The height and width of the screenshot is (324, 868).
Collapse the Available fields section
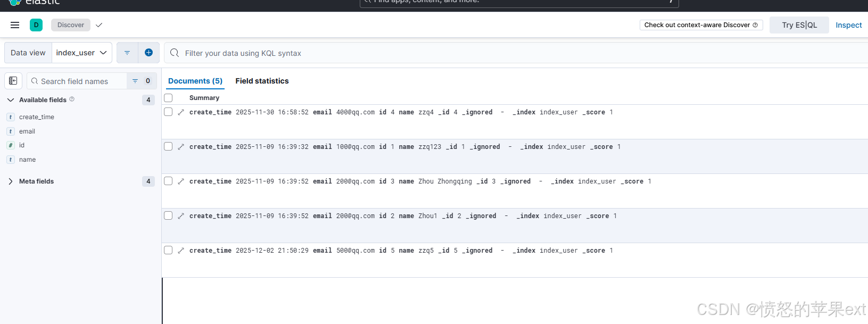tap(11, 100)
